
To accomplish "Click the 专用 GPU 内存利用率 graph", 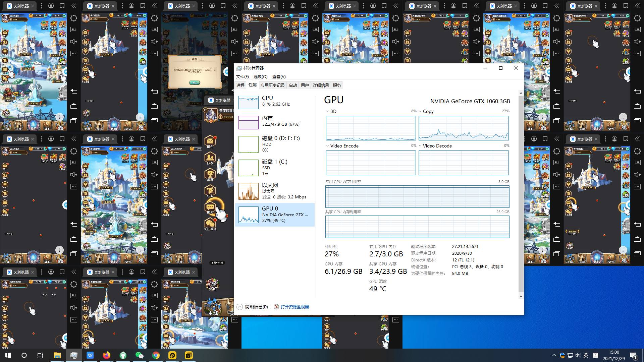I will tap(417, 197).
